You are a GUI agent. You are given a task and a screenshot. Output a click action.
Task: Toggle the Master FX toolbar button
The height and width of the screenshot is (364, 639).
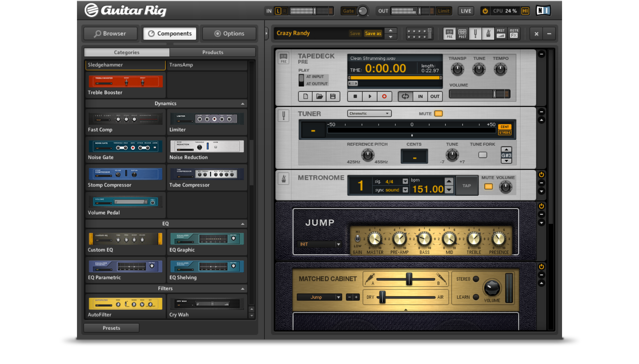click(514, 34)
